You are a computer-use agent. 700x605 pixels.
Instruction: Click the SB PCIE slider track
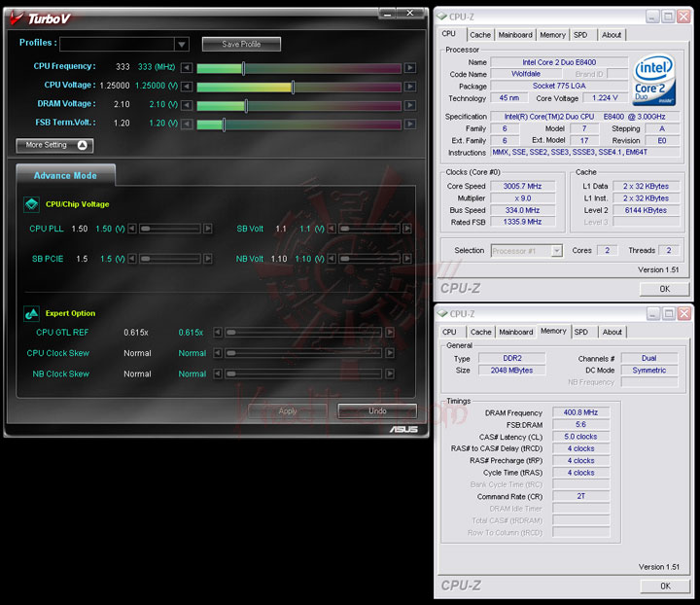pos(169,259)
